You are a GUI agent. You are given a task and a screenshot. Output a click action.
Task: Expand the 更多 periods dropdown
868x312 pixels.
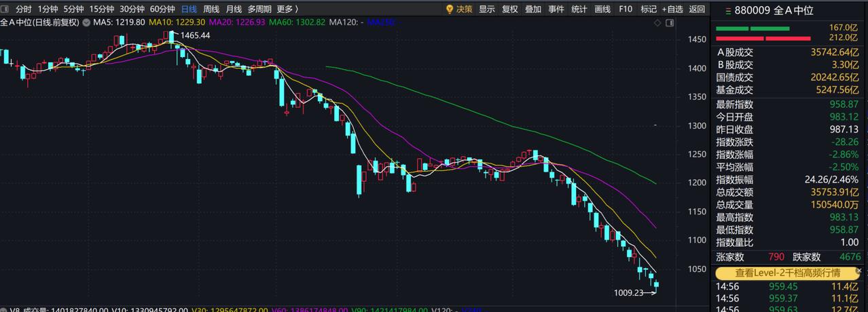click(287, 9)
